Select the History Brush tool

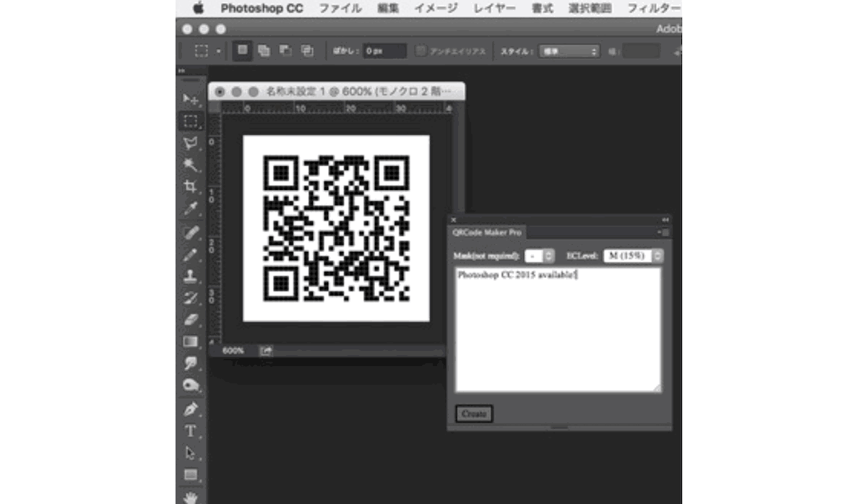[191, 297]
